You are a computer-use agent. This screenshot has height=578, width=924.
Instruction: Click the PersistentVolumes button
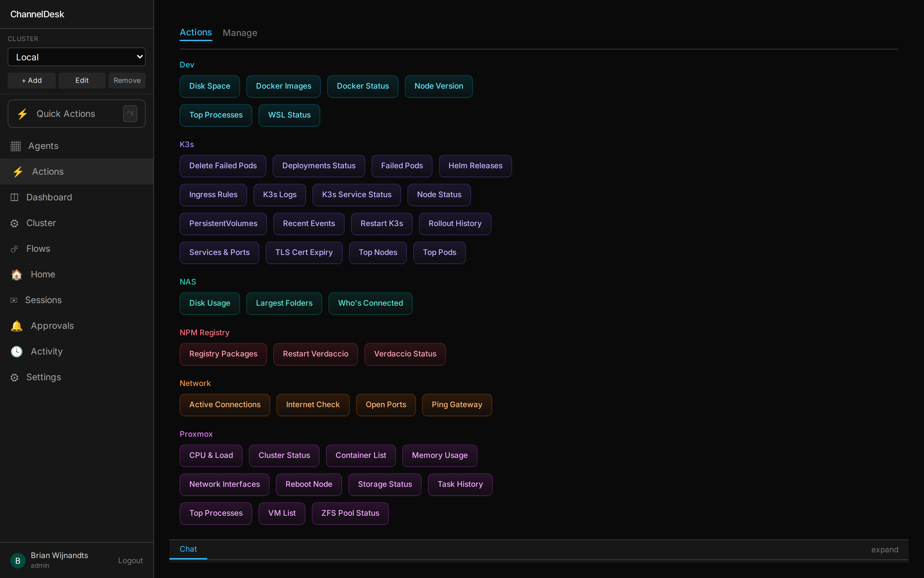223,223
